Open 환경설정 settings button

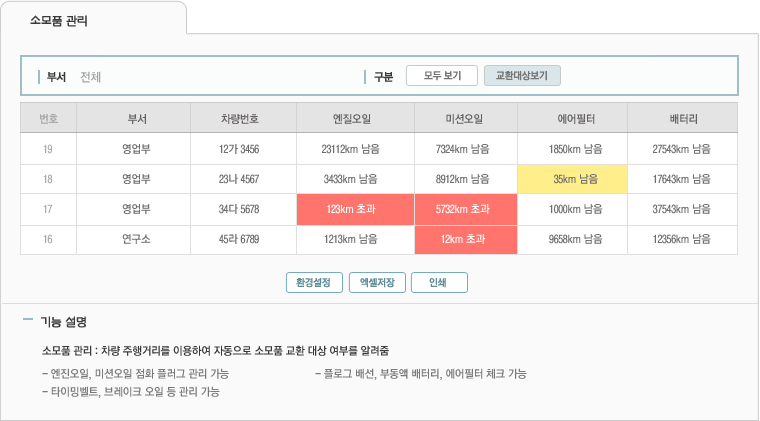coord(314,282)
